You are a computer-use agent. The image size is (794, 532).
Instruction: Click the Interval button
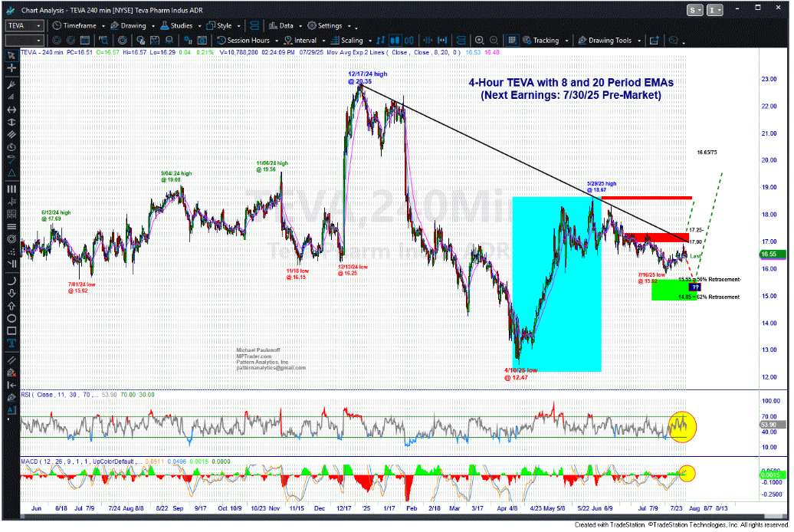point(300,41)
